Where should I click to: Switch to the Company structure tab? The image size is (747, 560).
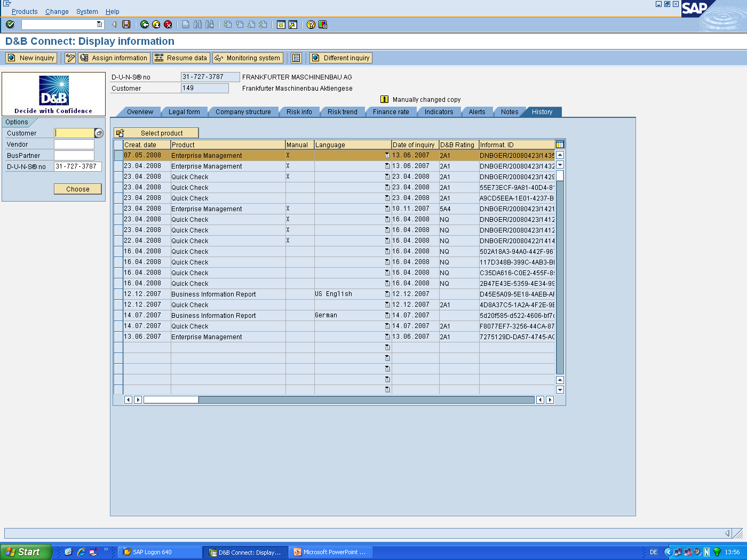pyautogui.click(x=243, y=112)
